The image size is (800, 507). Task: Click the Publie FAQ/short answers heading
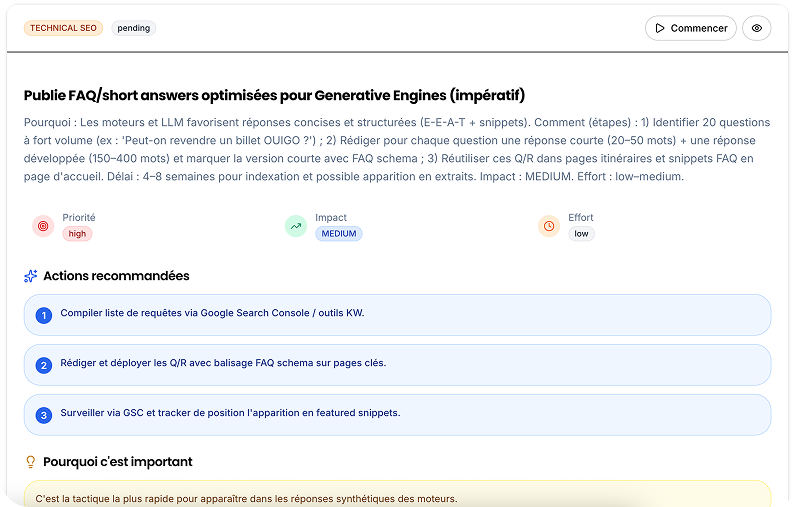click(x=274, y=95)
